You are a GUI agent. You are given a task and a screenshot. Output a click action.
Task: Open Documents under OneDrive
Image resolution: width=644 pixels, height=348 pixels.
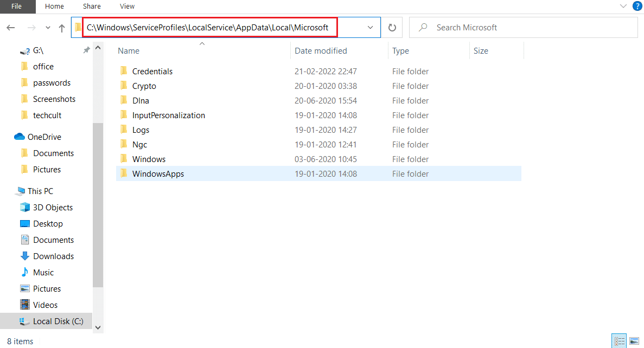47,153
